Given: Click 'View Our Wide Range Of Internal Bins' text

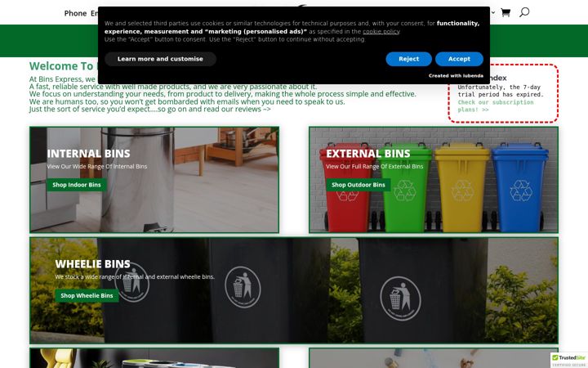Looking at the screenshot, I should point(96,166).
